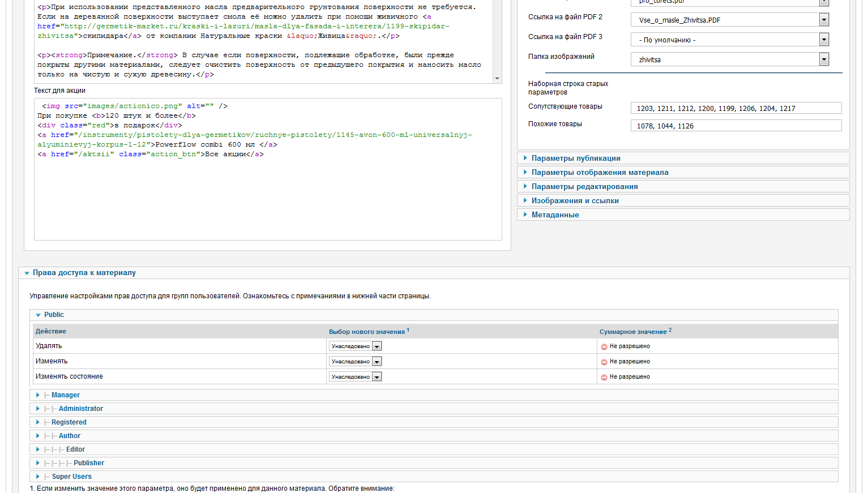Open the Registered group permissions

coord(69,422)
